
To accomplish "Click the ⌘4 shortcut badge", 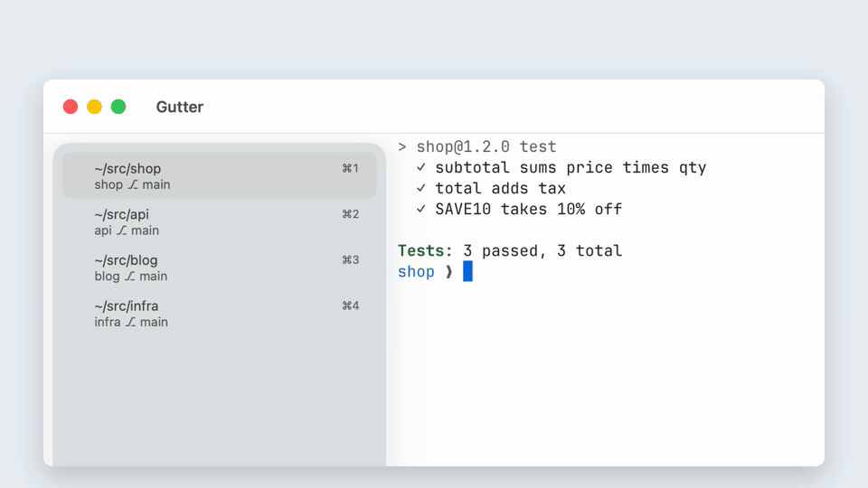I will pos(351,306).
